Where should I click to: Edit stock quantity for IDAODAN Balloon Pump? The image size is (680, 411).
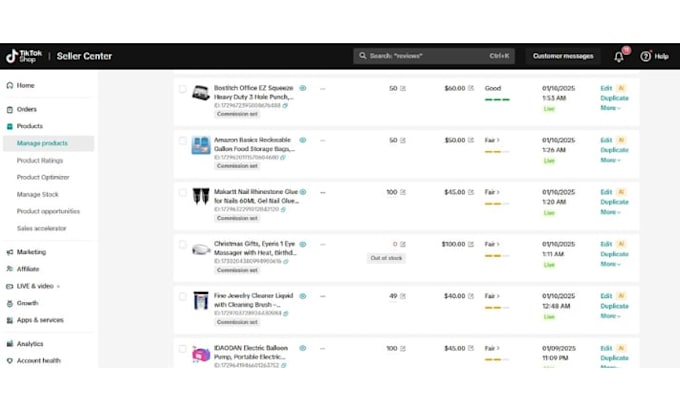pyautogui.click(x=403, y=348)
